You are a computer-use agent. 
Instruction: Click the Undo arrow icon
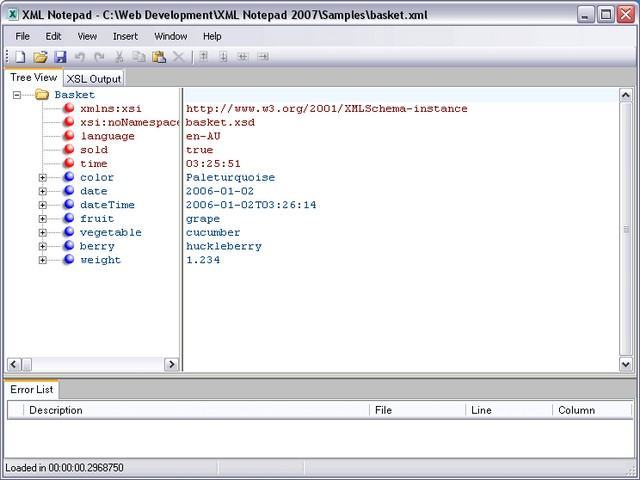80,57
